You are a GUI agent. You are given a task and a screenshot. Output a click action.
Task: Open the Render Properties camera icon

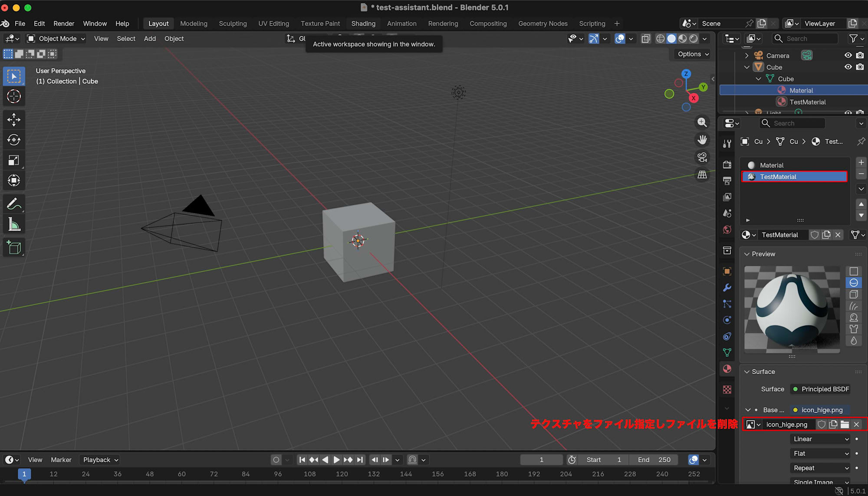(727, 164)
